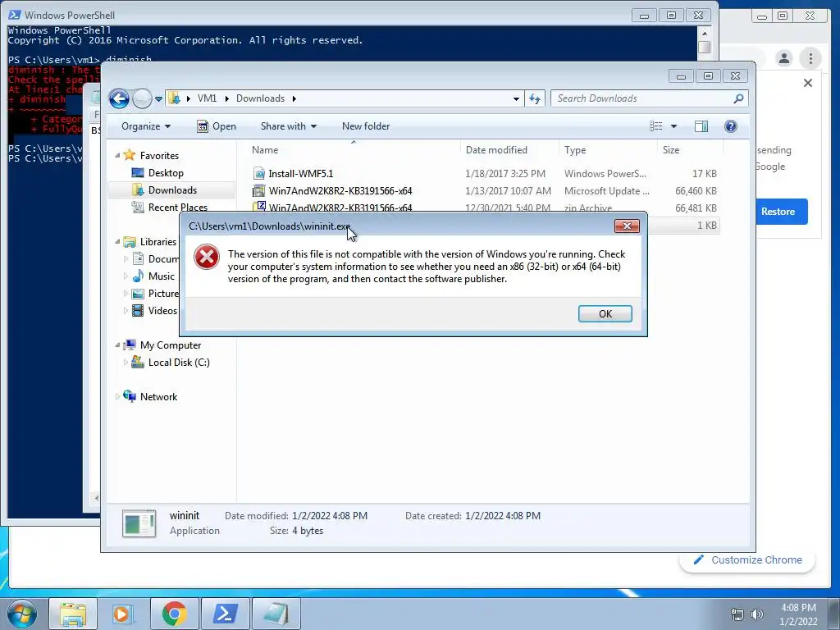Click Open in the Explorer toolbar
Screen dimensions: 840x630
[x=217, y=126]
